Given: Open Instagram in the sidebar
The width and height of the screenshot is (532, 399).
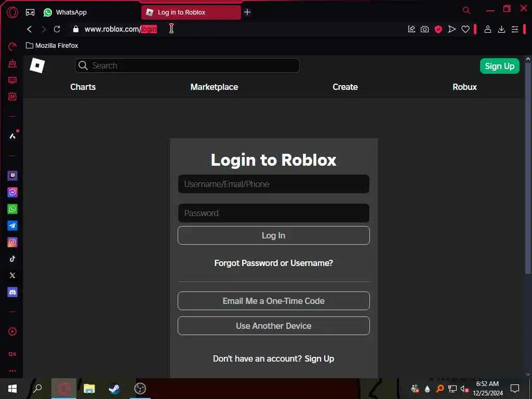Looking at the screenshot, I should pyautogui.click(x=12, y=242).
